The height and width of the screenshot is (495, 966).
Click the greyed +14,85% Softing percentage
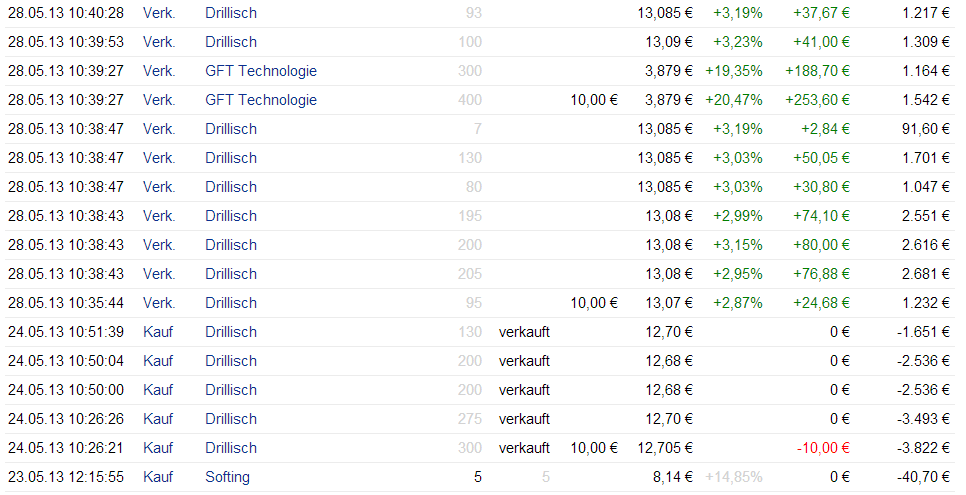734,477
